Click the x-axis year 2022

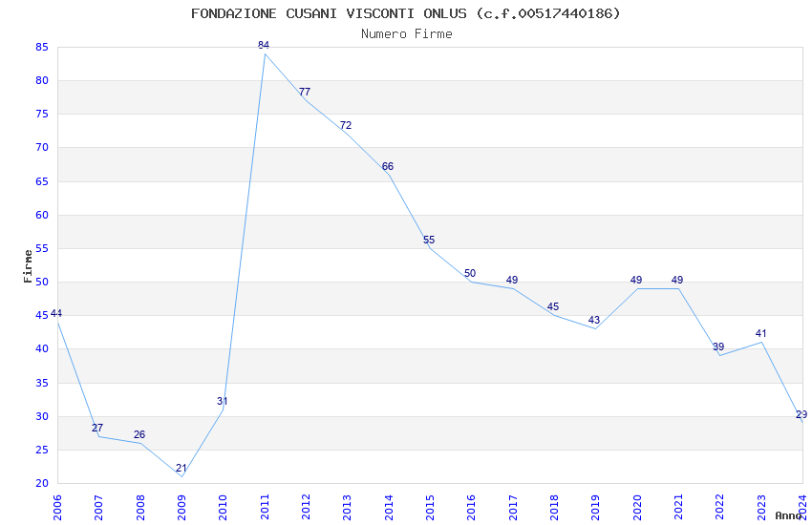[720, 507]
